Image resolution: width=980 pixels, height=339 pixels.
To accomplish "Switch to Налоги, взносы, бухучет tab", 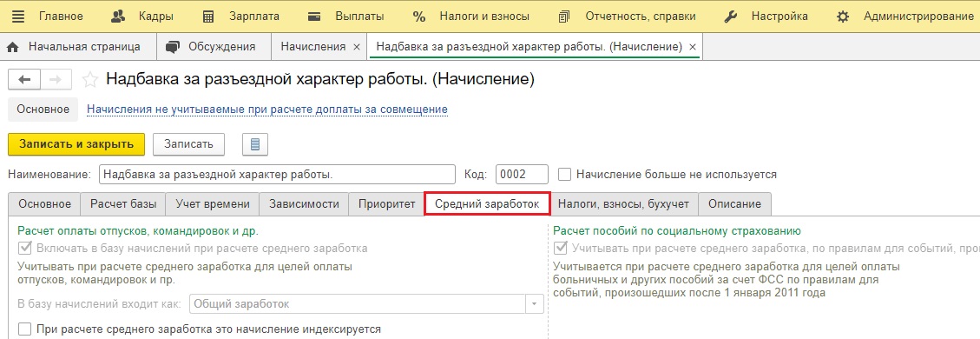I will click(624, 204).
